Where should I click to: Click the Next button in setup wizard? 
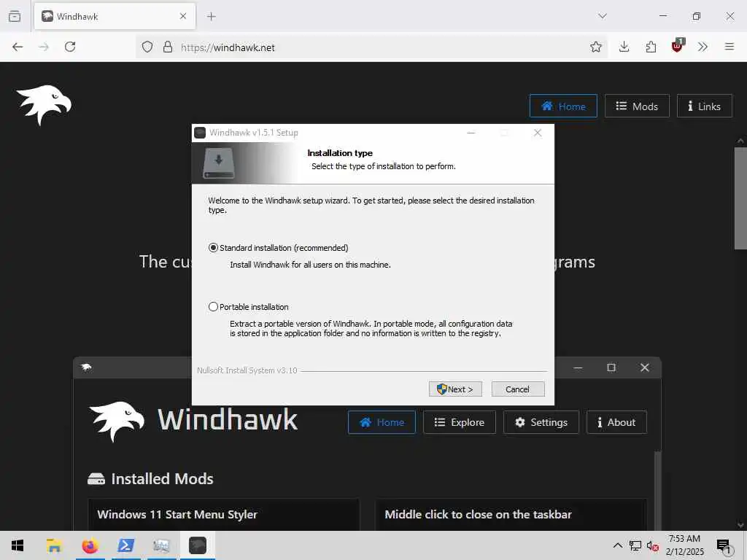[x=455, y=389]
